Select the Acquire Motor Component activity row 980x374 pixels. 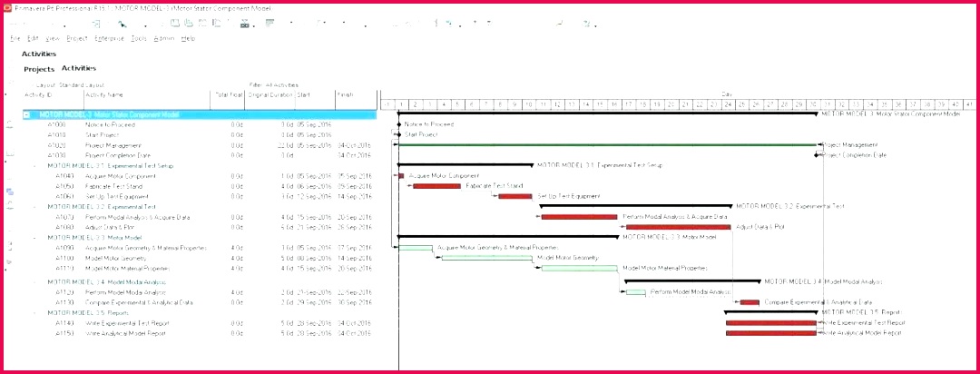200,176
